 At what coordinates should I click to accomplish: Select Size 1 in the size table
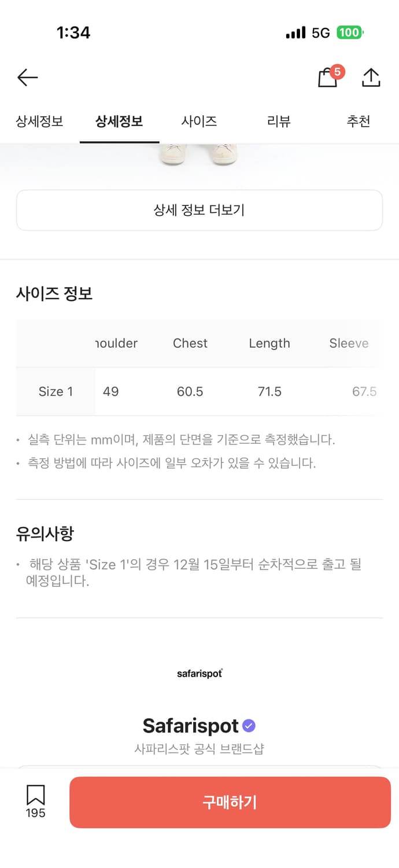[x=55, y=391]
